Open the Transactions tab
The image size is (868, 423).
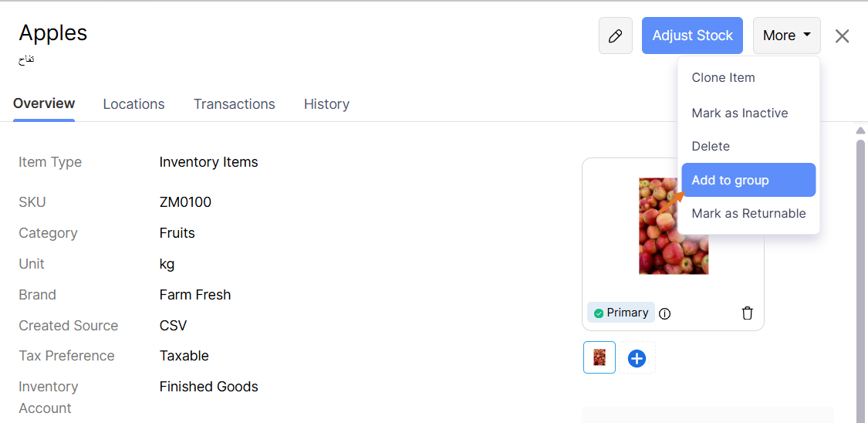tap(234, 104)
